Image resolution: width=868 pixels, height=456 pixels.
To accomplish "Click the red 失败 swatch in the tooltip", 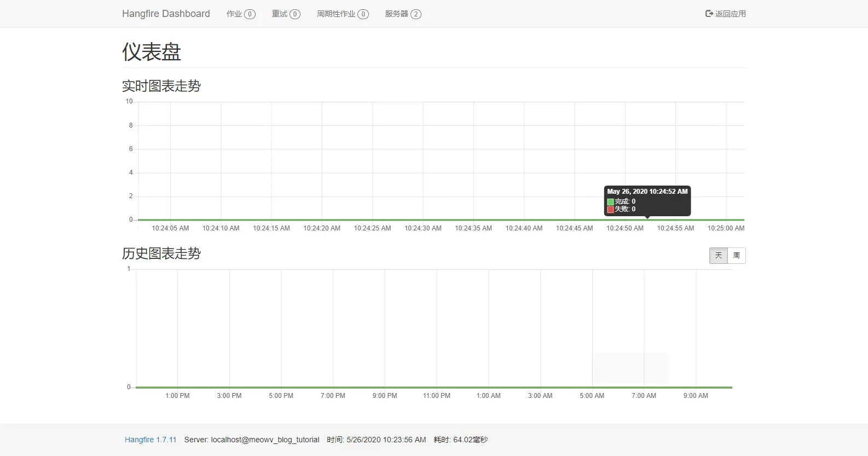I will pos(610,209).
